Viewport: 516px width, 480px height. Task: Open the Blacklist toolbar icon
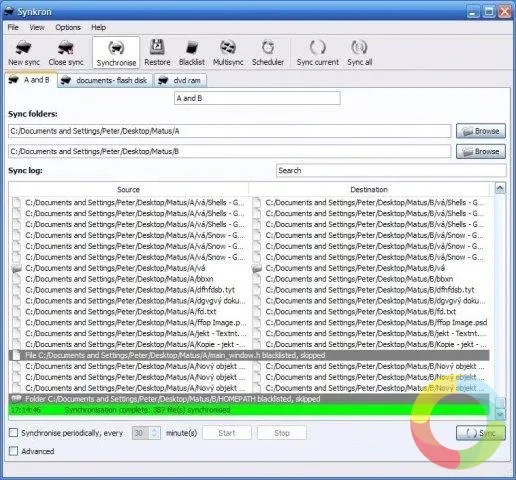click(192, 52)
